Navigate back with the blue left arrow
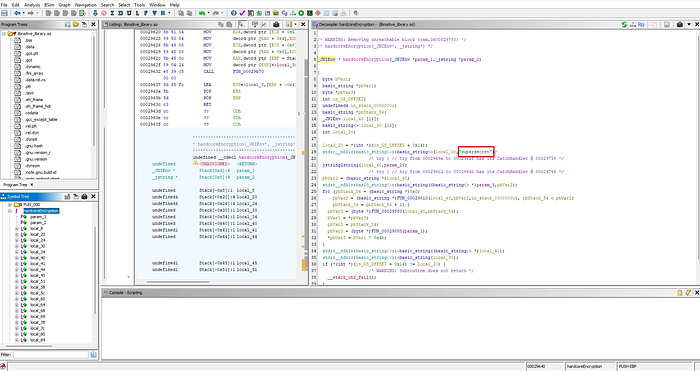This screenshot has width=700, height=371. pos(17,13)
